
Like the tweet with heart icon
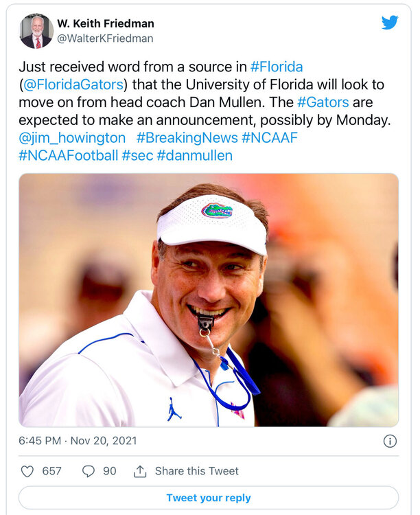pyautogui.click(x=27, y=471)
